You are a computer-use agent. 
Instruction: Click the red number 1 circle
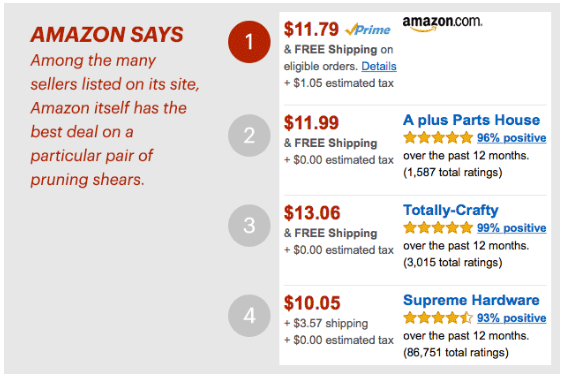(249, 42)
